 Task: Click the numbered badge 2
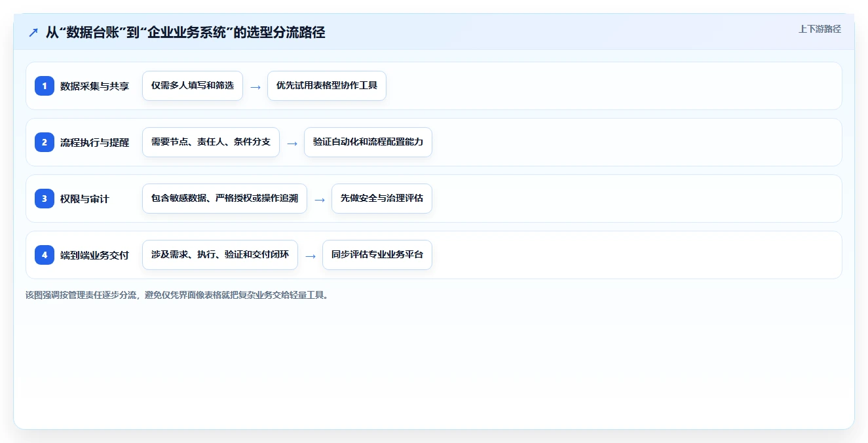[45, 142]
